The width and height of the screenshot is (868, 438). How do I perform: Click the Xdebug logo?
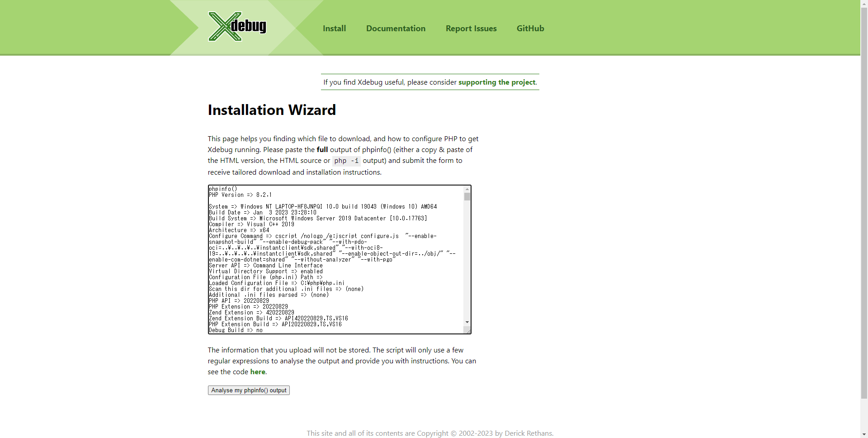[237, 27]
